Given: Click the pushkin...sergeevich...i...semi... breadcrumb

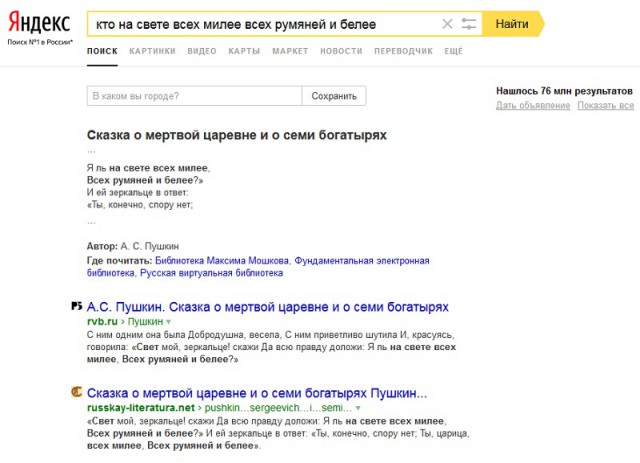Looking at the screenshot, I should pyautogui.click(x=278, y=408).
